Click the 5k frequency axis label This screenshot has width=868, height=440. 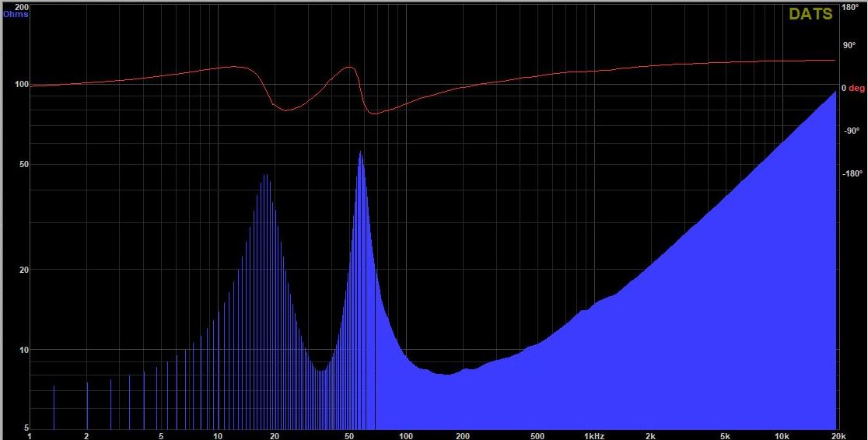pos(725,435)
